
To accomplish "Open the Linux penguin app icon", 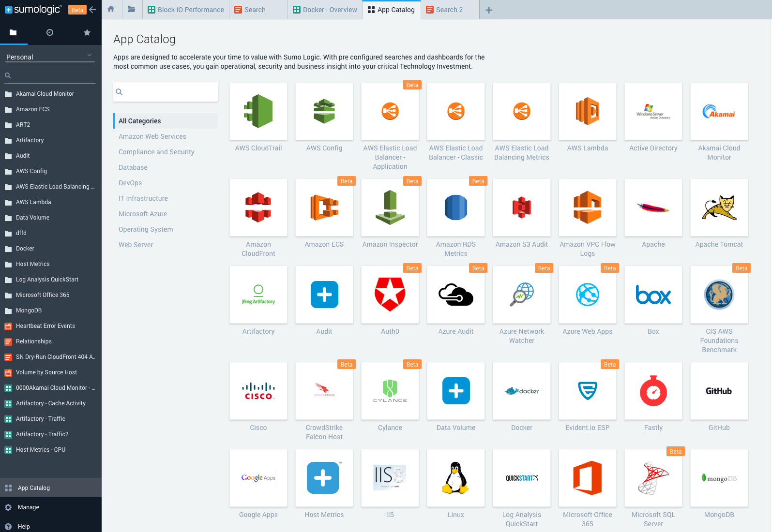I will pos(456,478).
